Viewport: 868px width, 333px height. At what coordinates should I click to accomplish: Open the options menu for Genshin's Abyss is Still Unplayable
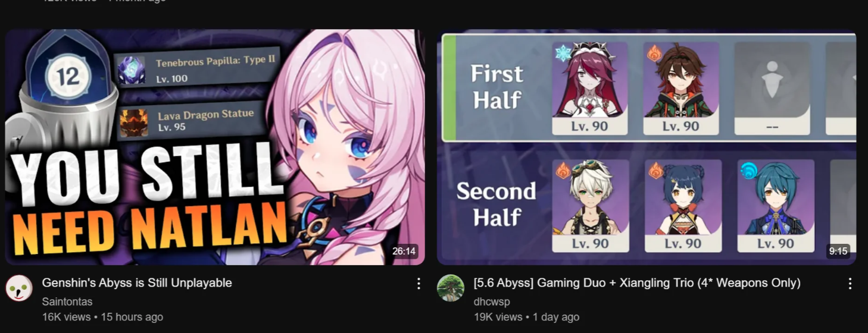419,284
